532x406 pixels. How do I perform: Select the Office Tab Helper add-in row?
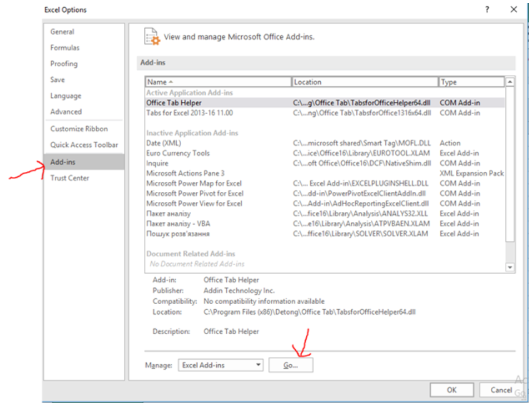[x=325, y=102]
